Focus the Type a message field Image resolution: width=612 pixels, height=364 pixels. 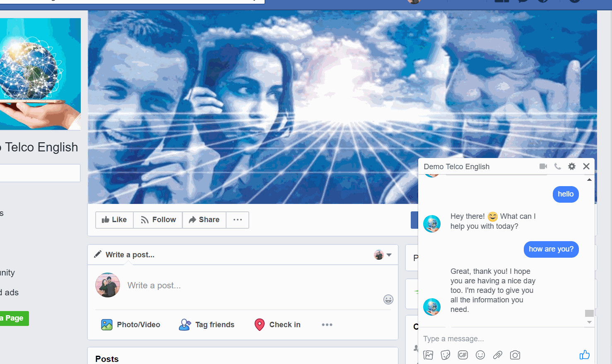[x=497, y=339]
